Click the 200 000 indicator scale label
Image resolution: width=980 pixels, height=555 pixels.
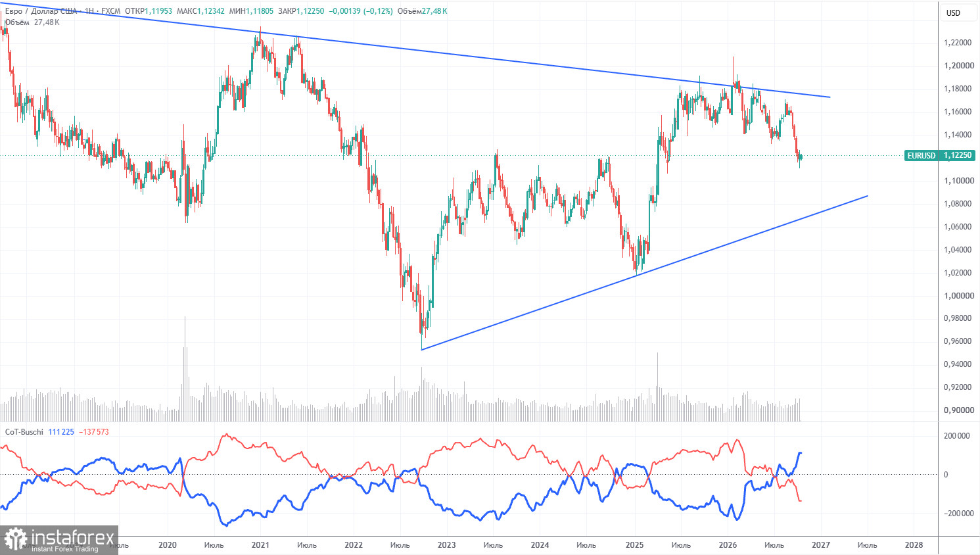point(956,436)
